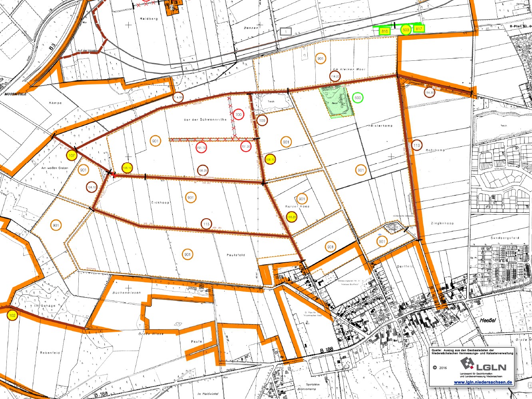Select the yellow-green circle marker 503

(x=406, y=30)
